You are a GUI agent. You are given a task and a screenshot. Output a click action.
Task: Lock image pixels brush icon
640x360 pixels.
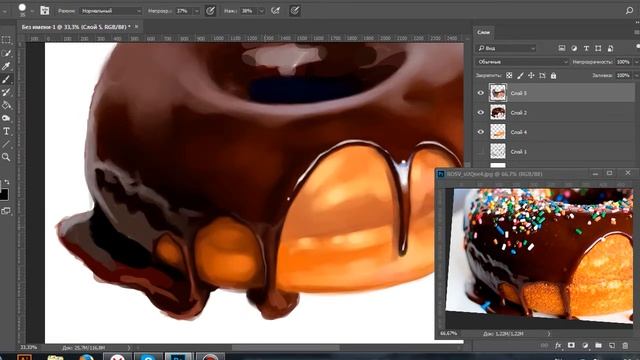click(x=520, y=76)
